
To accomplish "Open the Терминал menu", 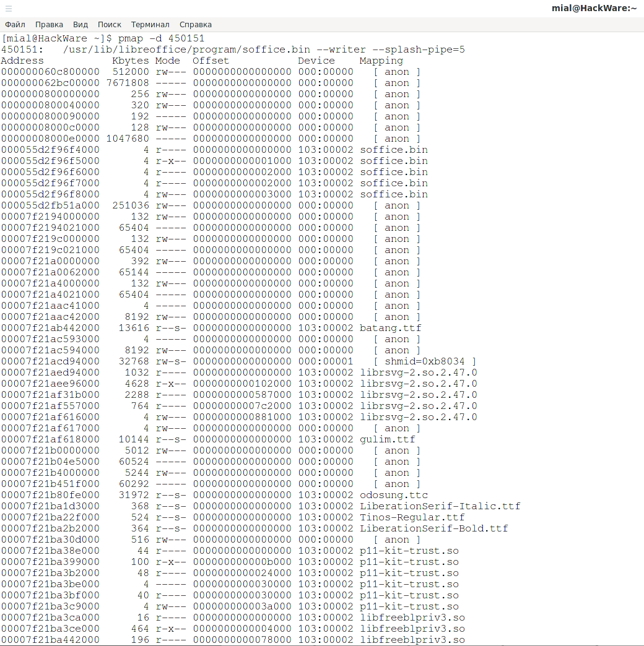I will pos(150,25).
